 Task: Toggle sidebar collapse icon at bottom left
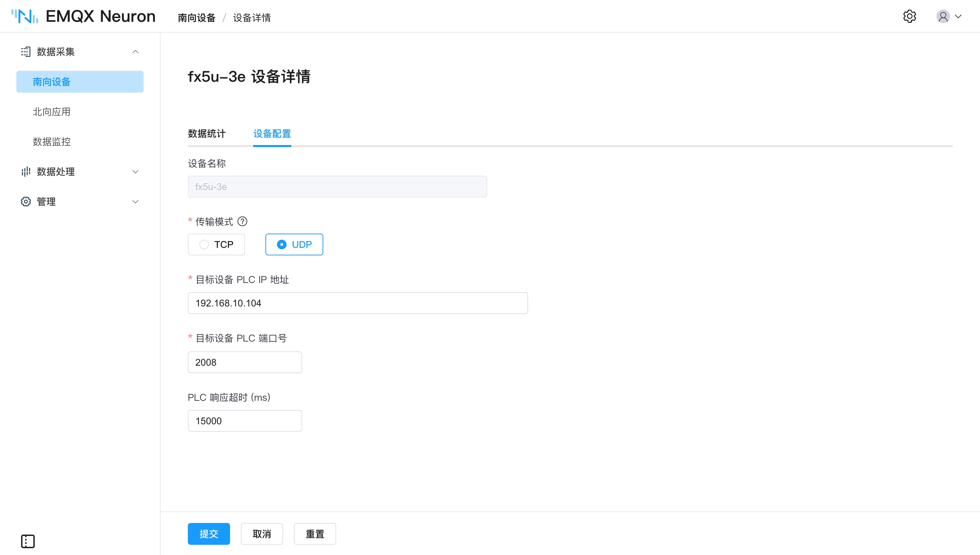point(28,541)
